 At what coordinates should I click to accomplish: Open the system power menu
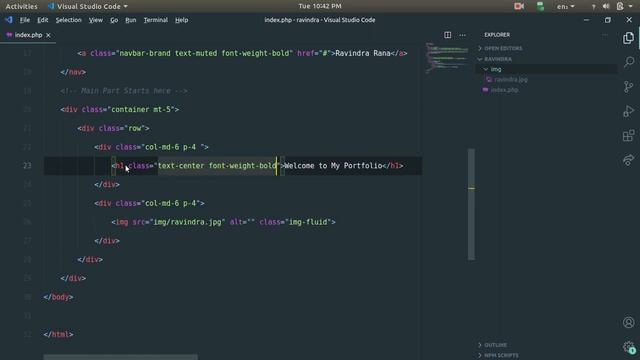tap(624, 6)
